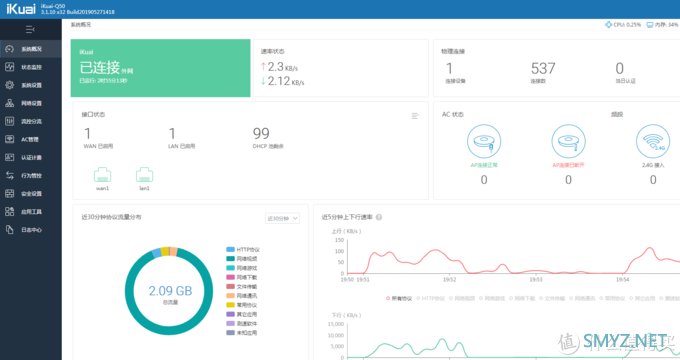This screenshot has height=360, width=680.
Task: Click the firmware version text in the header
Action: (x=78, y=12)
